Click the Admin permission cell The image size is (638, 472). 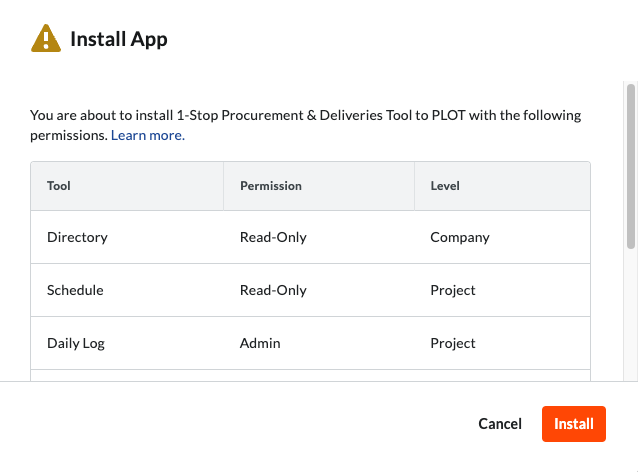[260, 343]
